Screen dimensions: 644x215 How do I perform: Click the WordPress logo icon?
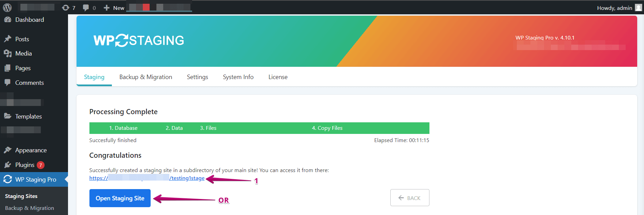pos(7,7)
